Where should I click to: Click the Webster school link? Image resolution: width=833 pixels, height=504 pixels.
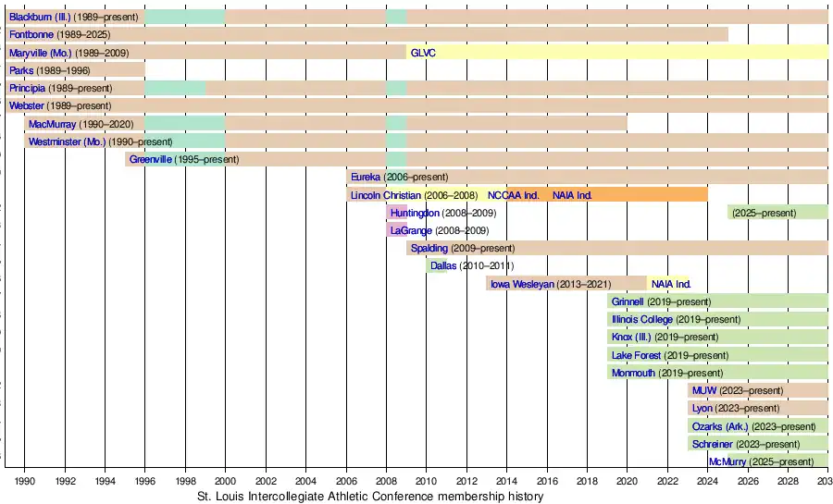(x=26, y=106)
